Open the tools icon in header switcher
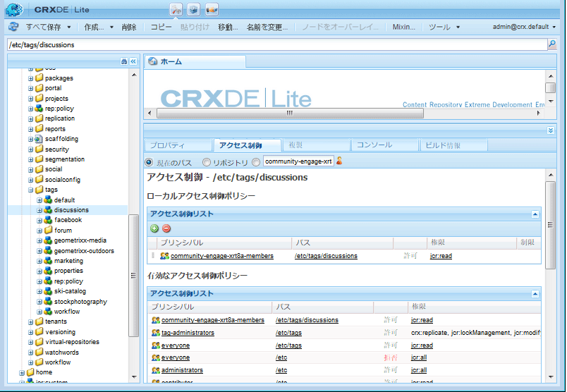The image size is (567, 392). coord(176,10)
